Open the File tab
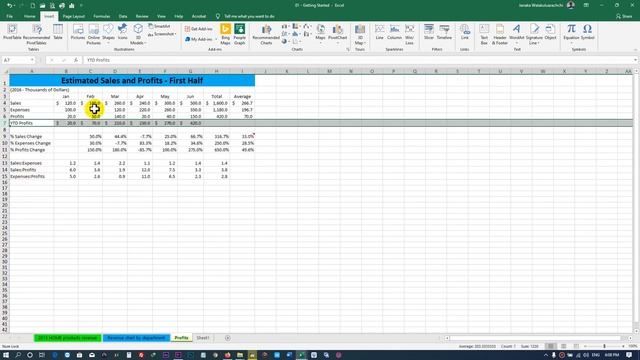 9,16
